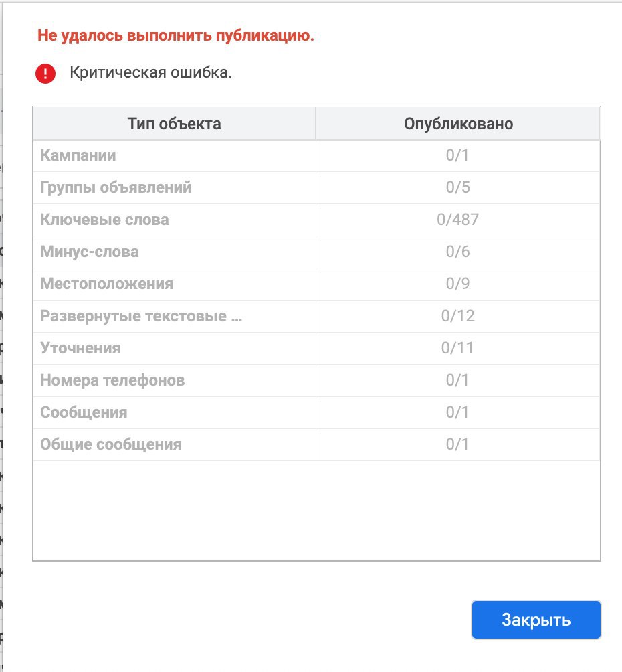Click the 0/12 published count cell
Viewport: 622px width, 672px height.
pyautogui.click(x=457, y=317)
